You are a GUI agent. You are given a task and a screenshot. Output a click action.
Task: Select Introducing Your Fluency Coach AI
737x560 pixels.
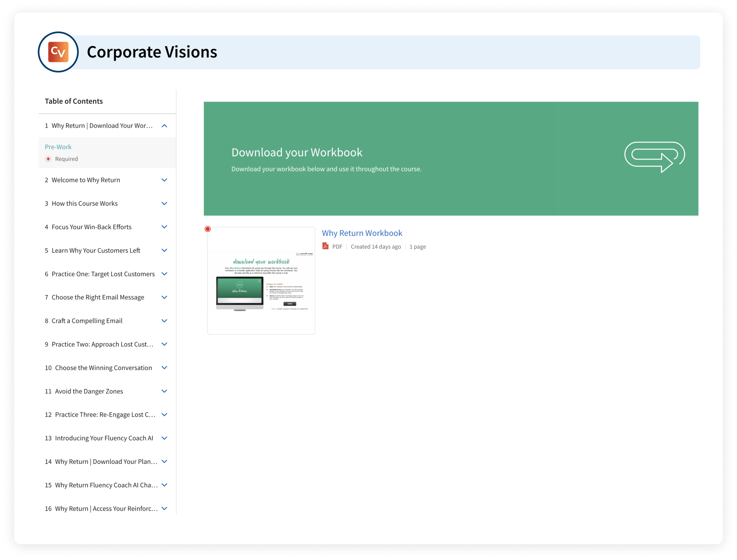(x=104, y=438)
